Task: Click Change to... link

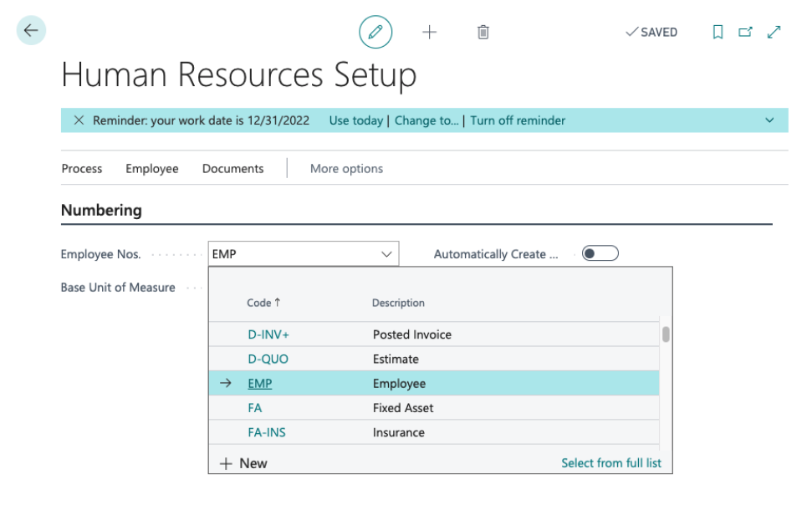Action: coord(426,120)
